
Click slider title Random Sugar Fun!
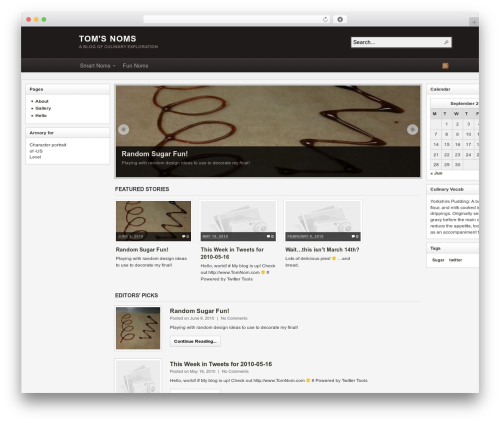coord(155,154)
